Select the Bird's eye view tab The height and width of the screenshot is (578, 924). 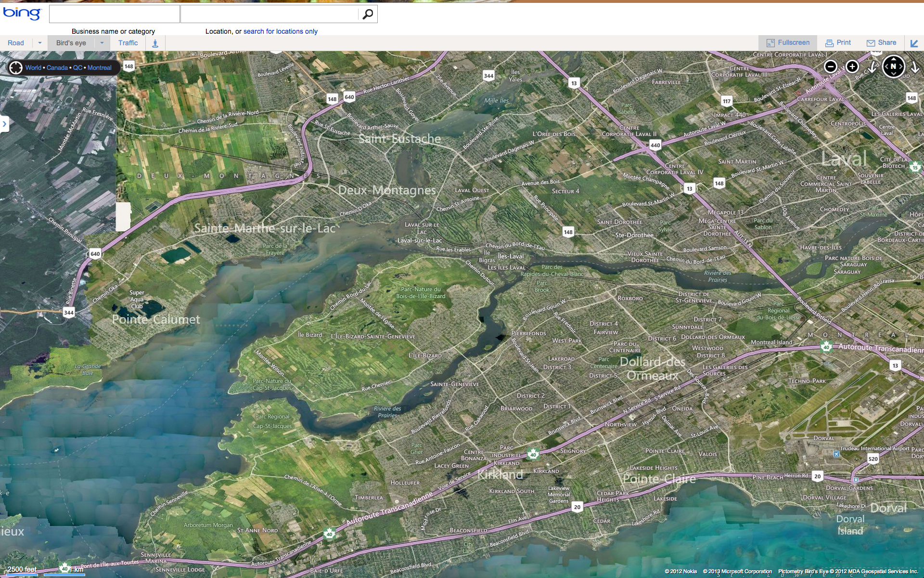[71, 43]
